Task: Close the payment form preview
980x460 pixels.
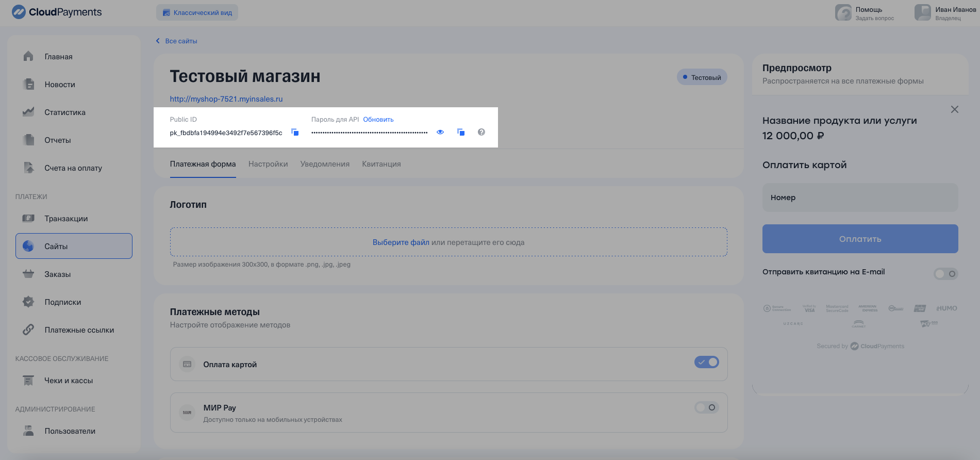Action: tap(954, 109)
